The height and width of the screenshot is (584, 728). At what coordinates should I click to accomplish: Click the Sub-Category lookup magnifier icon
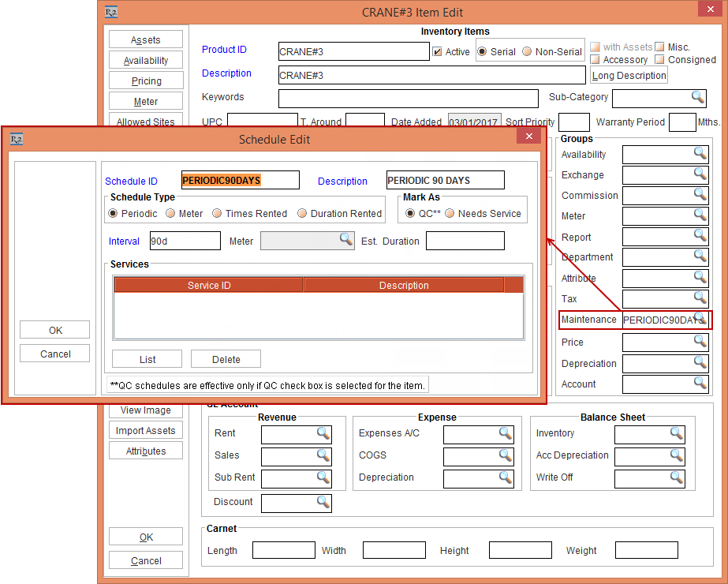tap(697, 96)
